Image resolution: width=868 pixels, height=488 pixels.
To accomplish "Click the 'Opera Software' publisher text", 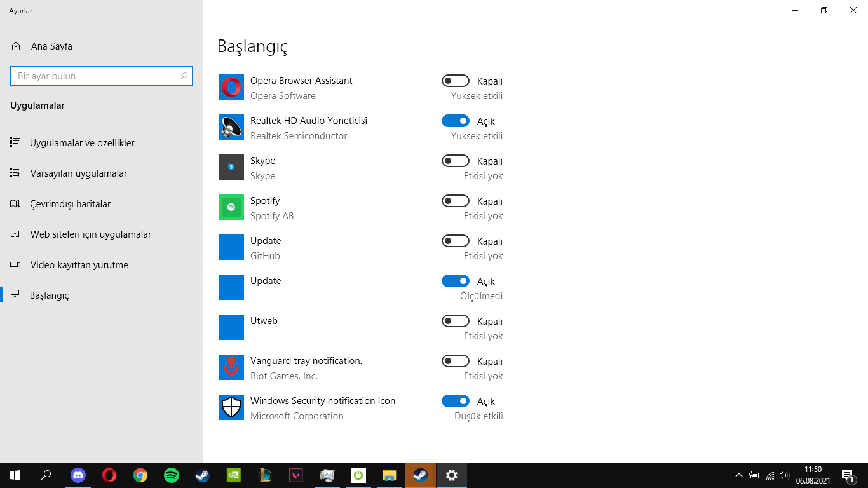I will tap(283, 96).
